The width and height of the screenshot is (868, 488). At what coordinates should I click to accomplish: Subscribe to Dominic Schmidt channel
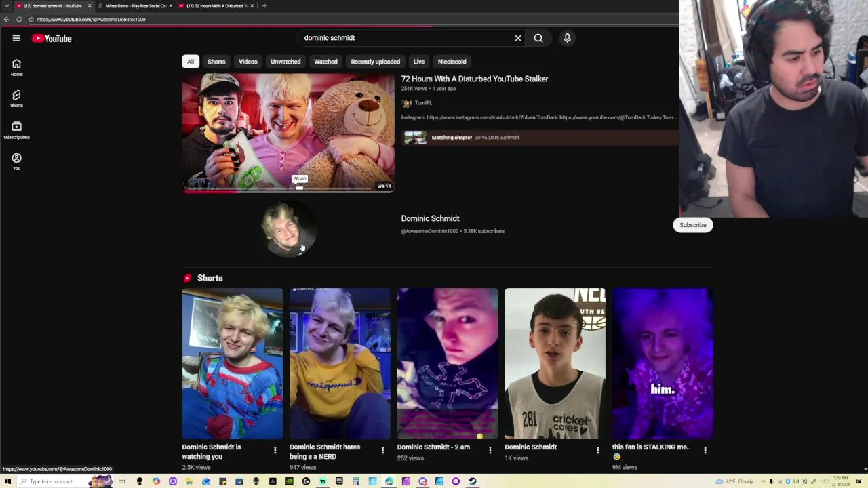692,225
